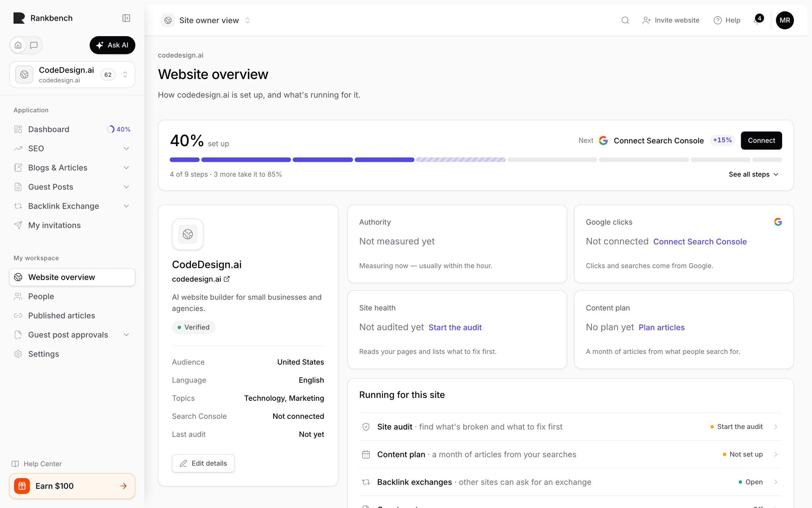
Task: Go to Dashboard
Action: (x=72, y=129)
